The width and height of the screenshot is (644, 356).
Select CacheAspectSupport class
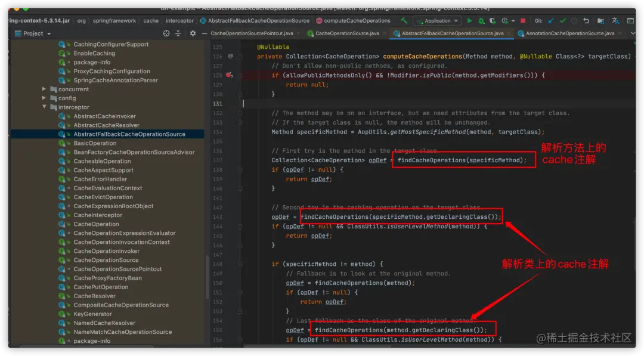(x=103, y=170)
